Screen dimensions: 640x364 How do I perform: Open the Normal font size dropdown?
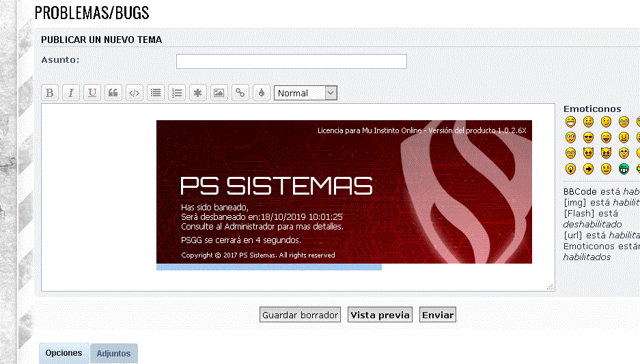point(305,94)
